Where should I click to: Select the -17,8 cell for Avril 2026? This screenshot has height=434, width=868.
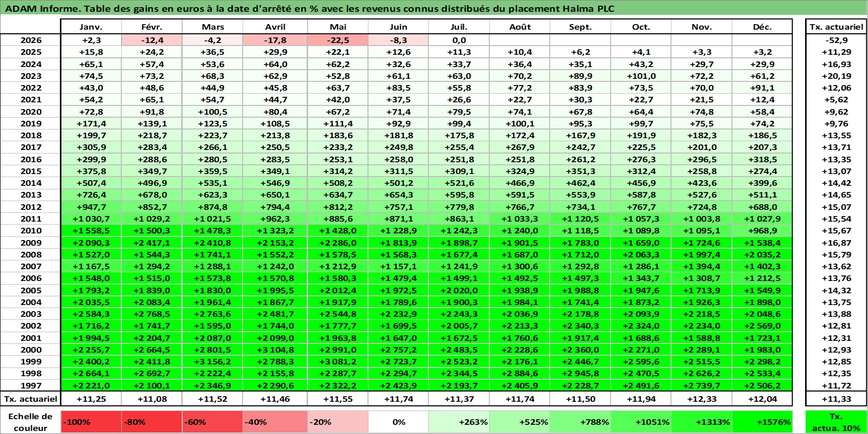tap(275, 40)
